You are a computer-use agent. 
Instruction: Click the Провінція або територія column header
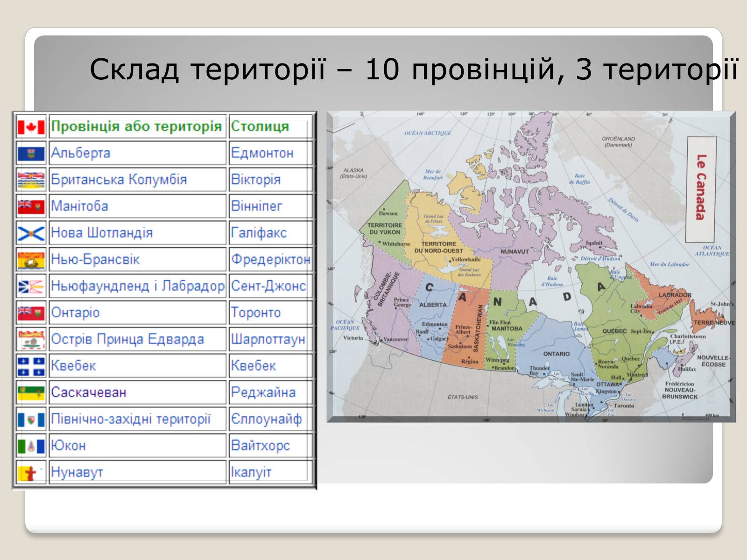(x=138, y=126)
